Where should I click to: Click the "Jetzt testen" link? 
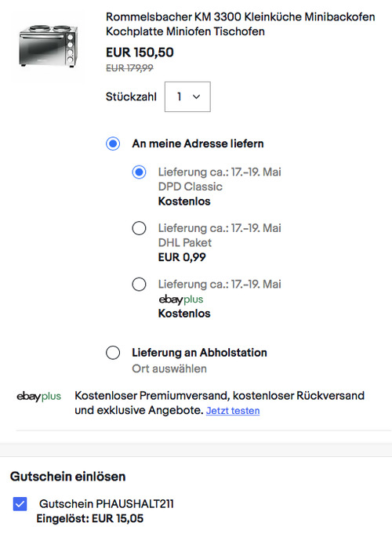point(233,410)
